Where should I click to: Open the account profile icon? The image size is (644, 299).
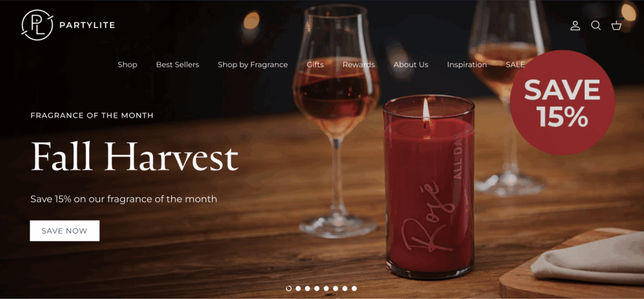(x=575, y=25)
